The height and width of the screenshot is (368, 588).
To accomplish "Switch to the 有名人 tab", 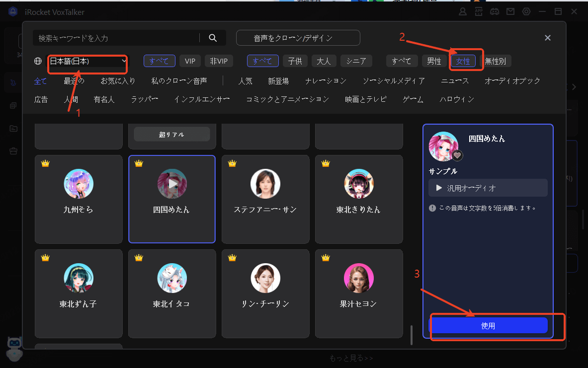I will pyautogui.click(x=104, y=99).
